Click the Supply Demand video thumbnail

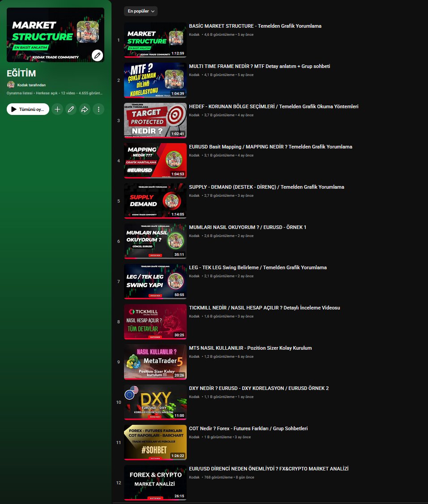tap(155, 201)
